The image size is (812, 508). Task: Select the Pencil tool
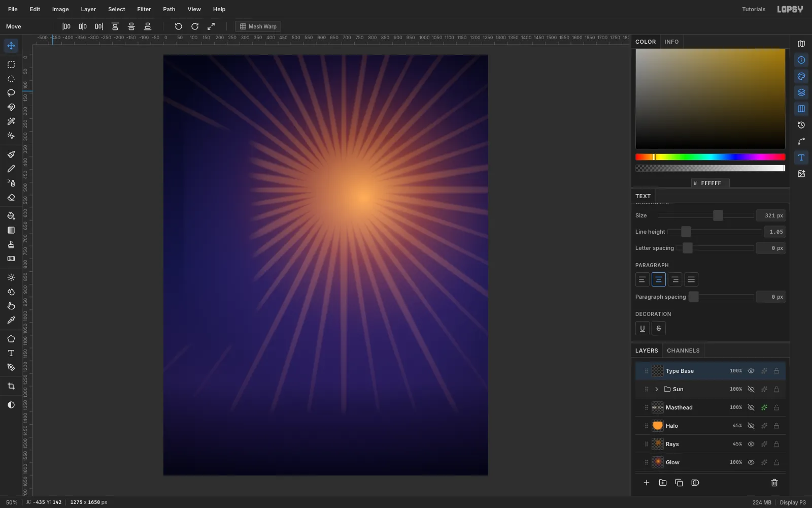(x=11, y=169)
